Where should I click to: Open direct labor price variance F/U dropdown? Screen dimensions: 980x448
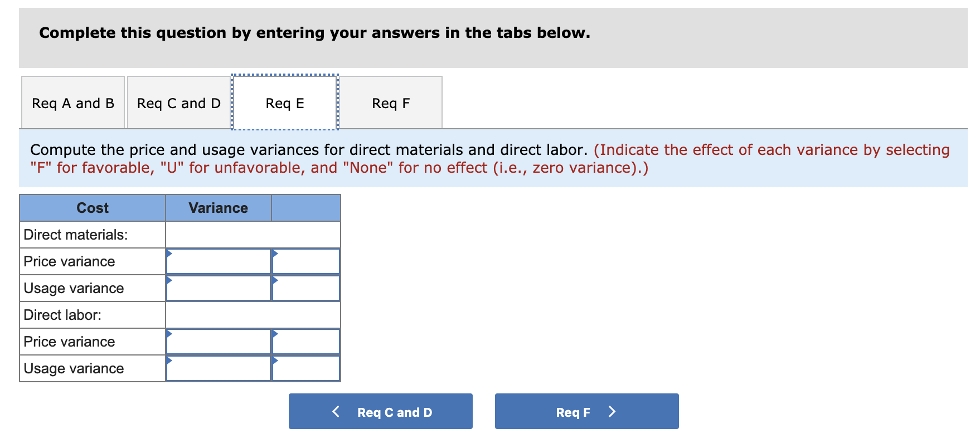click(x=306, y=342)
